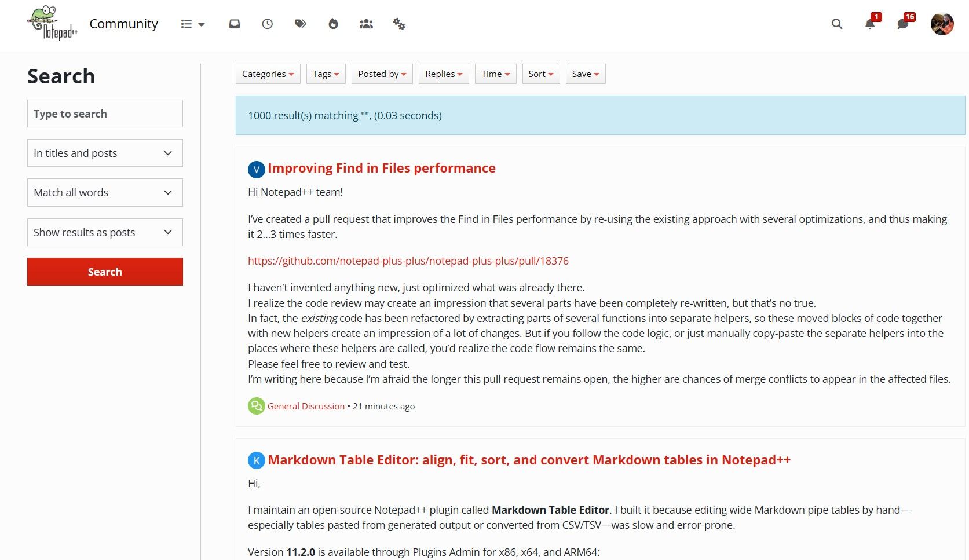
Task: Open the Users group icon
Action: (x=366, y=24)
